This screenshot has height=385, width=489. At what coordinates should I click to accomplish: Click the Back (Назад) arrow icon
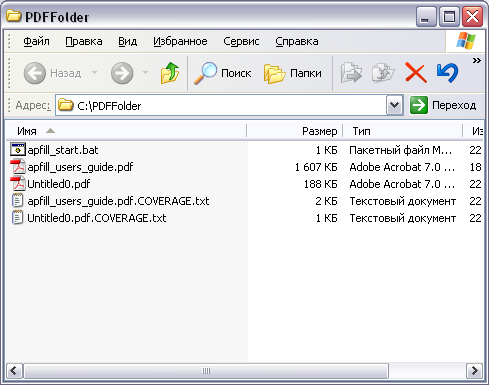click(x=35, y=73)
